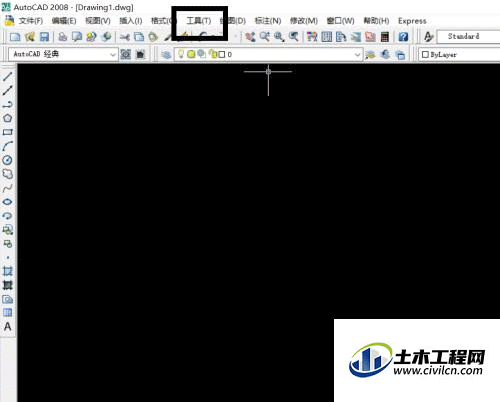The width and height of the screenshot is (500, 402).
Task: Click the 3D DWF globe icon
Action: [106, 37]
